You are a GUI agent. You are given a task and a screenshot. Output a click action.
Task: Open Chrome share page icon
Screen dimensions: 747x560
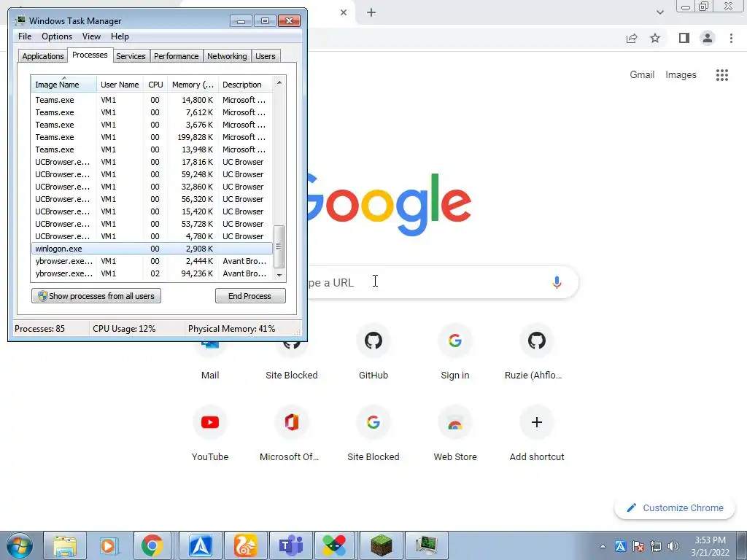(632, 38)
